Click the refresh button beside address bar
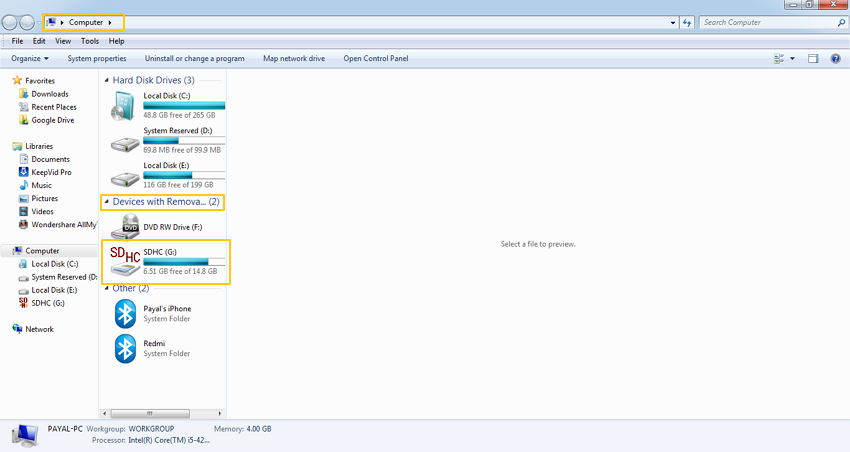850x452 pixels. 687,23
